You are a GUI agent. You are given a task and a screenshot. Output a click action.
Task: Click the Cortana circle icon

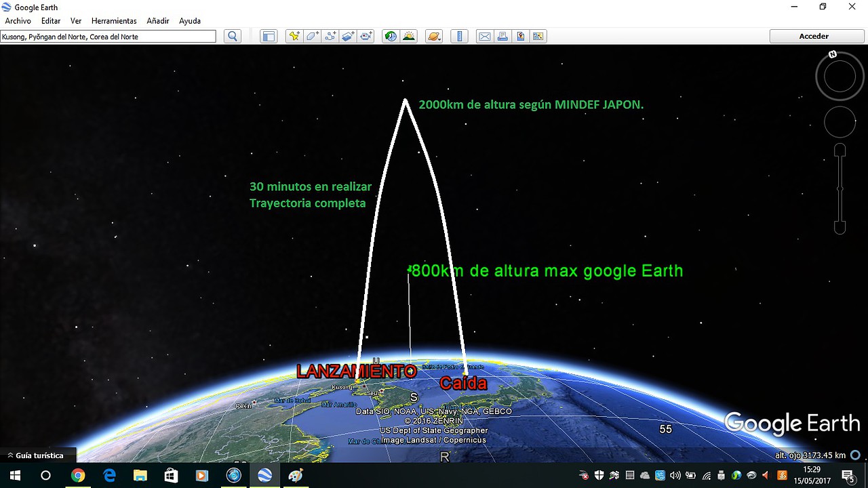(x=45, y=476)
